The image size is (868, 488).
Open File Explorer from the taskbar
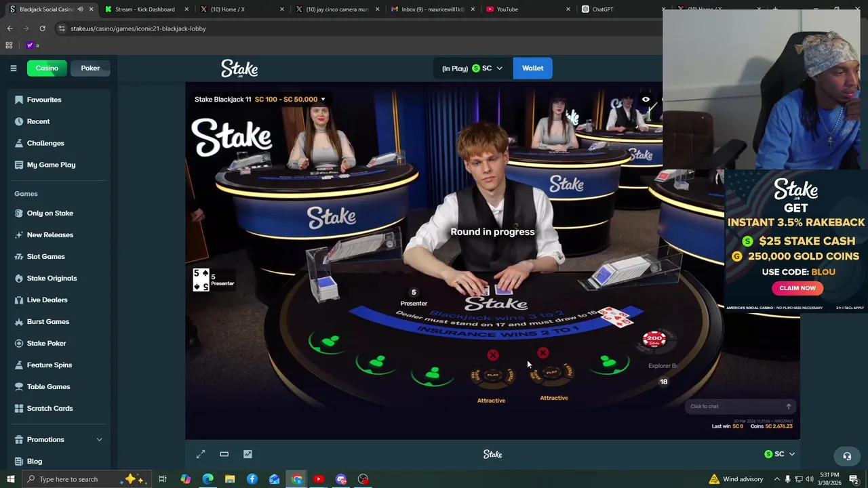tap(230, 479)
